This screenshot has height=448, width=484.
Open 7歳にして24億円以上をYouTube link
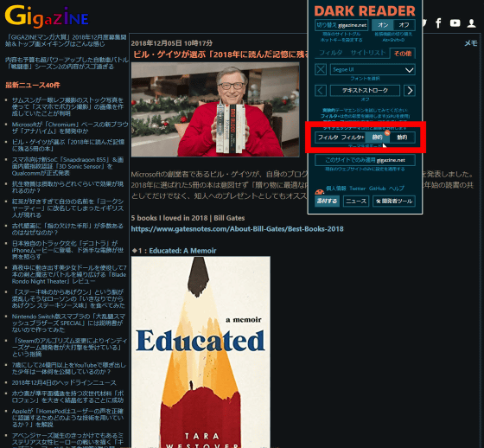[x=69, y=368]
